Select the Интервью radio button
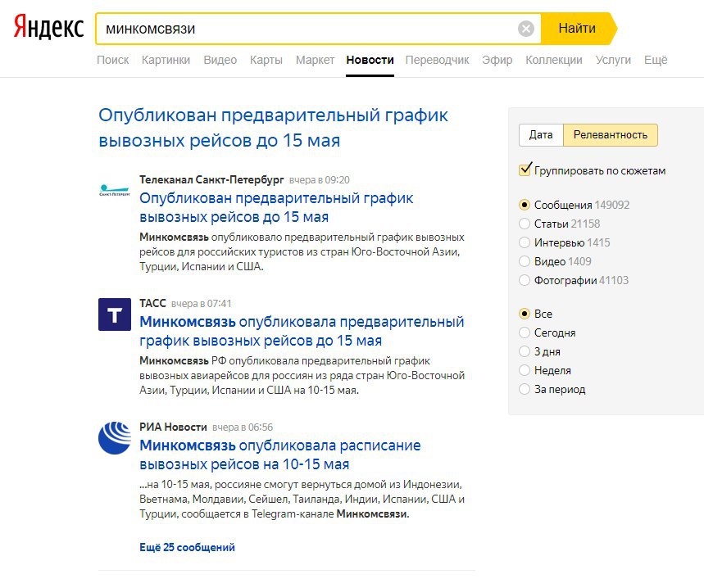Screen dimensions: 704x588 pos(525,242)
